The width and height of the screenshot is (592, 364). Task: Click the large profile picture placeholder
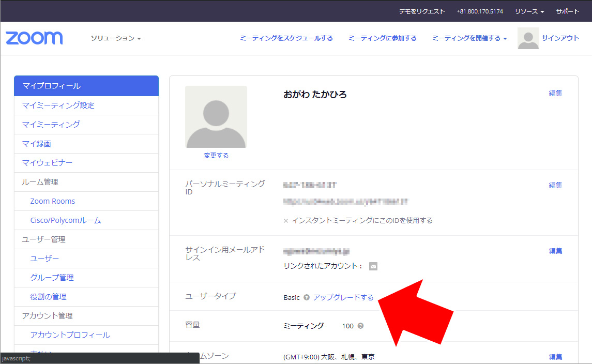216,117
